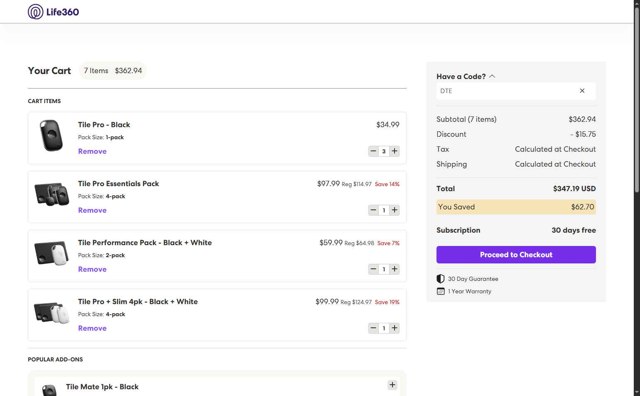Click the $347.19 USD total value
The image size is (640, 396).
click(574, 189)
